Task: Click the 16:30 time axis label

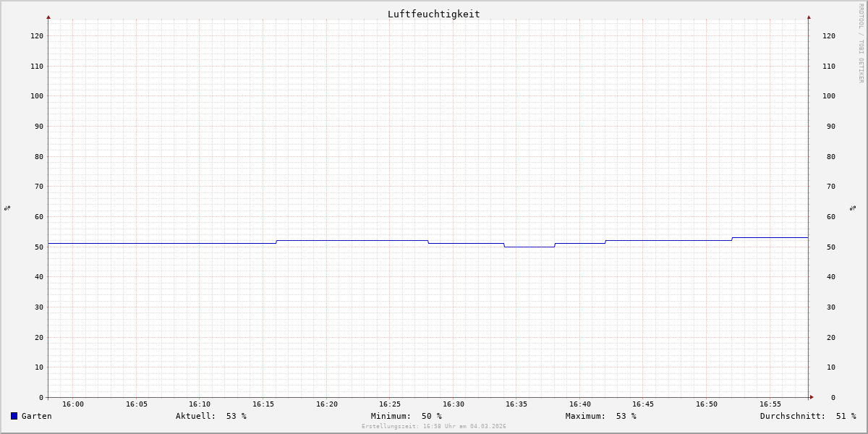Action: point(454,404)
